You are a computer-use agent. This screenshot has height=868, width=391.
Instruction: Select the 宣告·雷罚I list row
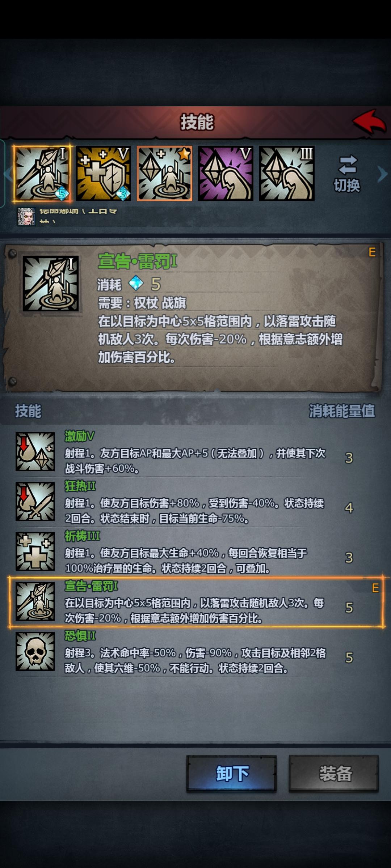coord(196,602)
